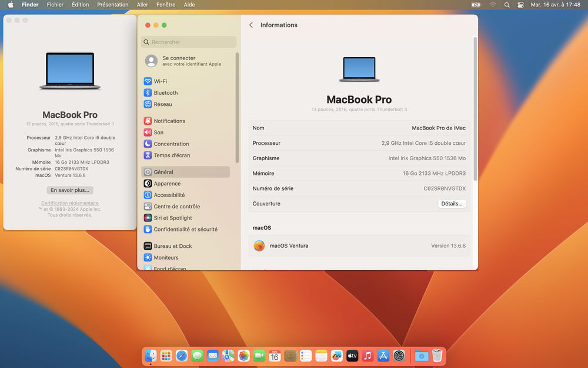Launch Safari from the Dock
The width and height of the screenshot is (588, 368).
point(182,356)
